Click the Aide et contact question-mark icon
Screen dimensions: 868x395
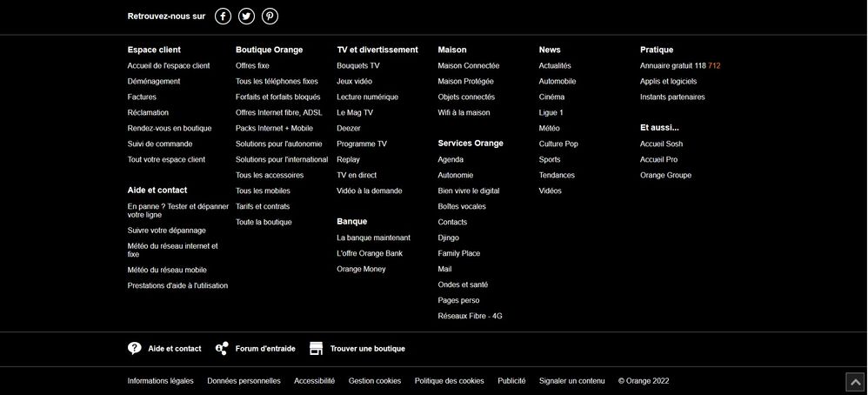135,348
